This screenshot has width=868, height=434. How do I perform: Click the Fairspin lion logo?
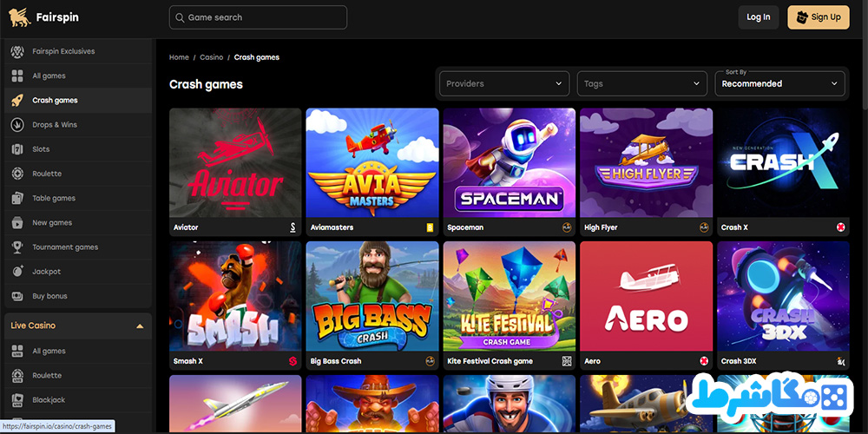click(x=19, y=17)
